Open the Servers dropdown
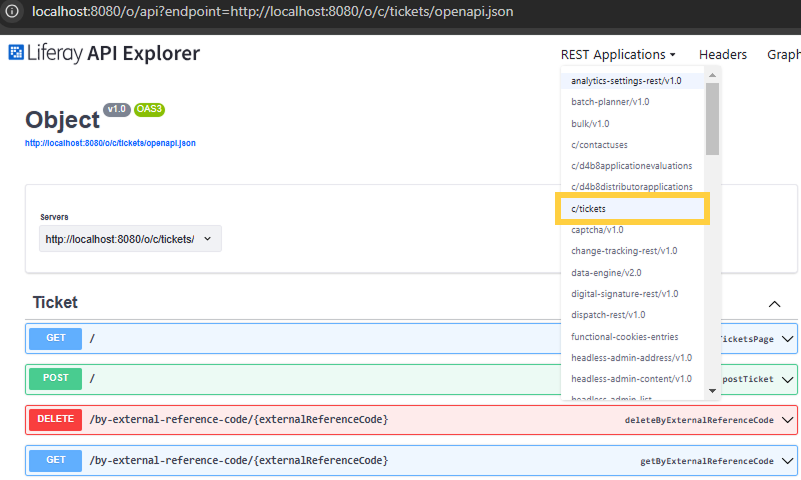This screenshot has height=480, width=801. click(x=130, y=238)
